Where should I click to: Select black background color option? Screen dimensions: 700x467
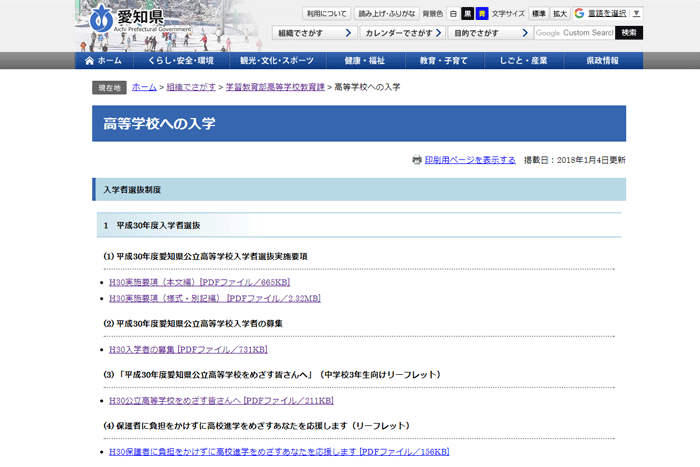pyautogui.click(x=467, y=14)
